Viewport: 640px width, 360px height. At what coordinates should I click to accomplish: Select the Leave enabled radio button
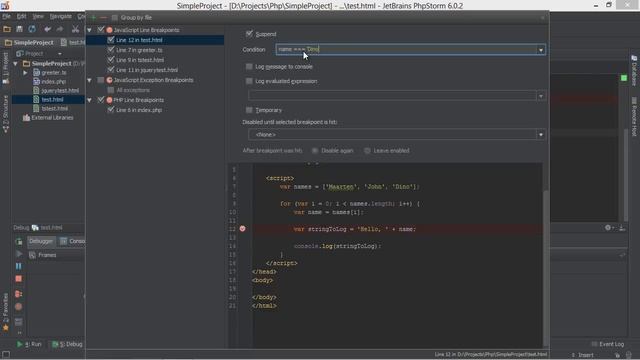click(x=367, y=151)
